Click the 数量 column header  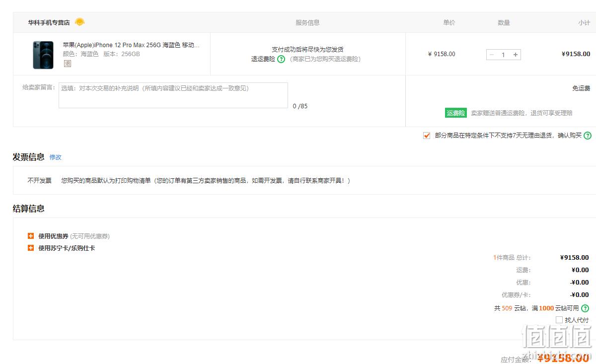coord(504,22)
